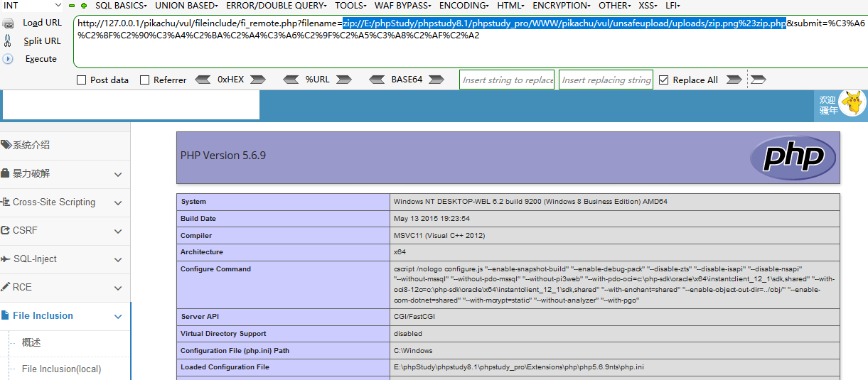Focus the 'Insert string to replace' field

pyautogui.click(x=508, y=80)
